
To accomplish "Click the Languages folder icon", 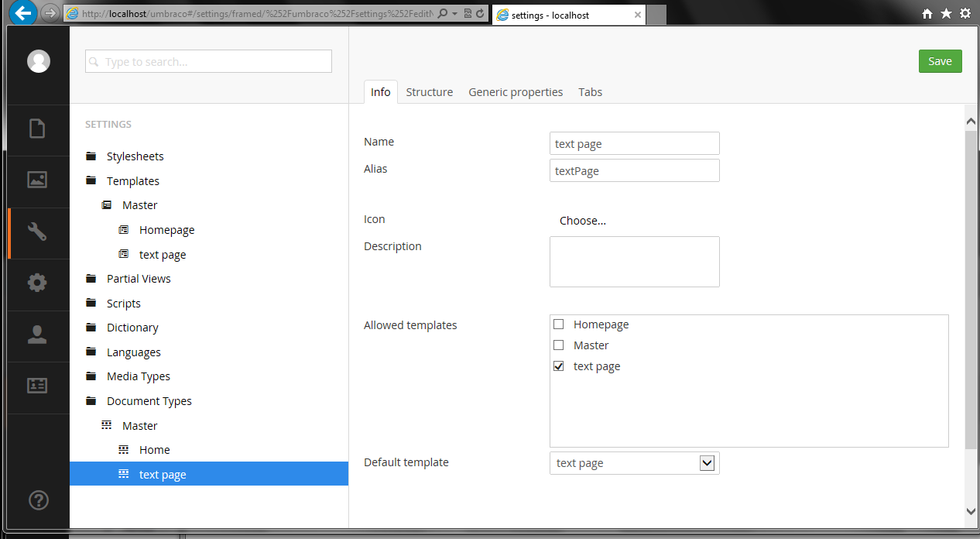I will (91, 352).
